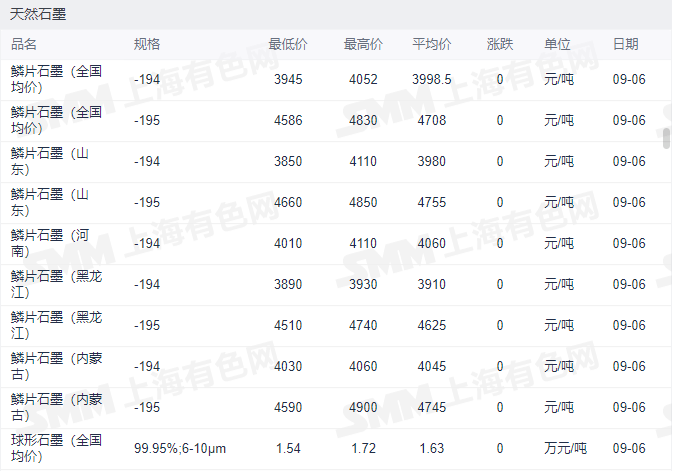Click the 平均价 column header
Image resolution: width=677 pixels, height=471 pixels.
coord(431,44)
